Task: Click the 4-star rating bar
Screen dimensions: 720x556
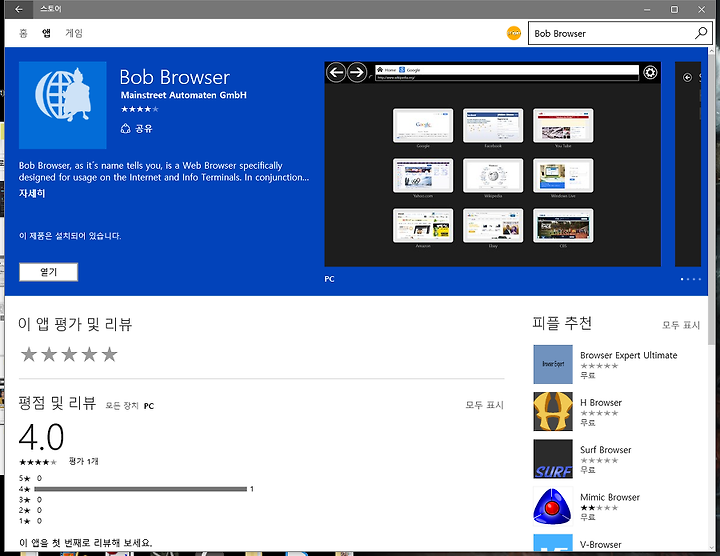Action: (x=141, y=489)
